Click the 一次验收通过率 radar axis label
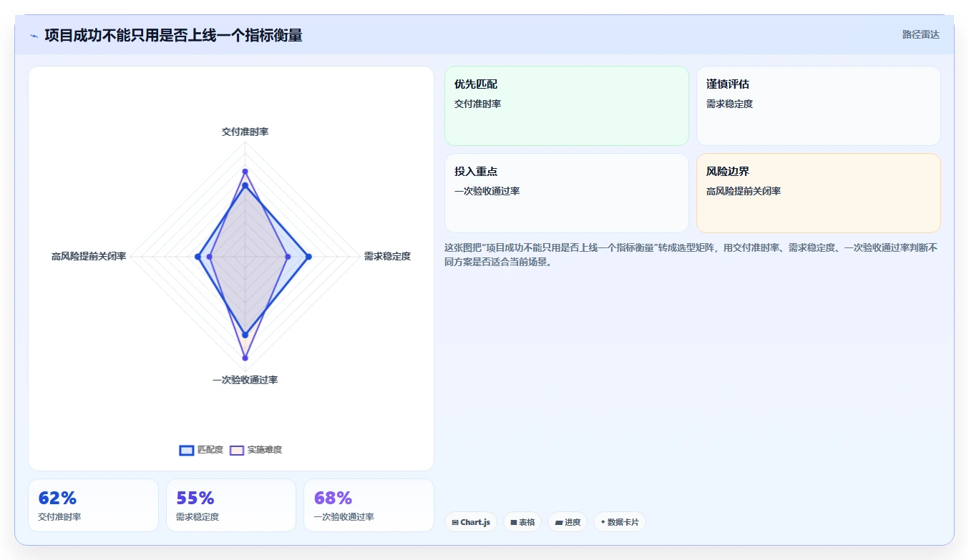This screenshot has width=969, height=560. (245, 380)
